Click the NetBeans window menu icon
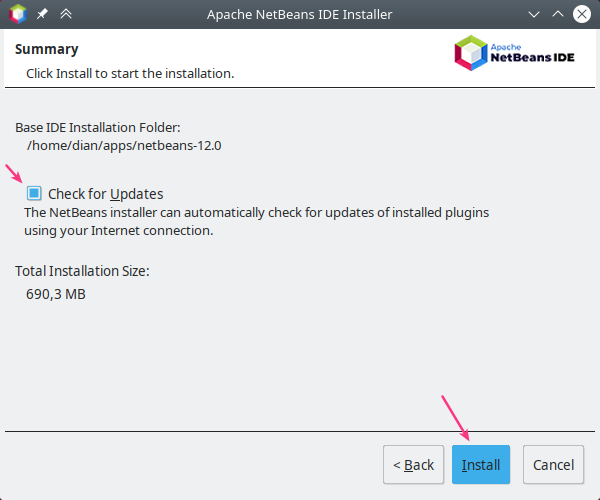The height and width of the screenshot is (500, 600). click(17, 15)
